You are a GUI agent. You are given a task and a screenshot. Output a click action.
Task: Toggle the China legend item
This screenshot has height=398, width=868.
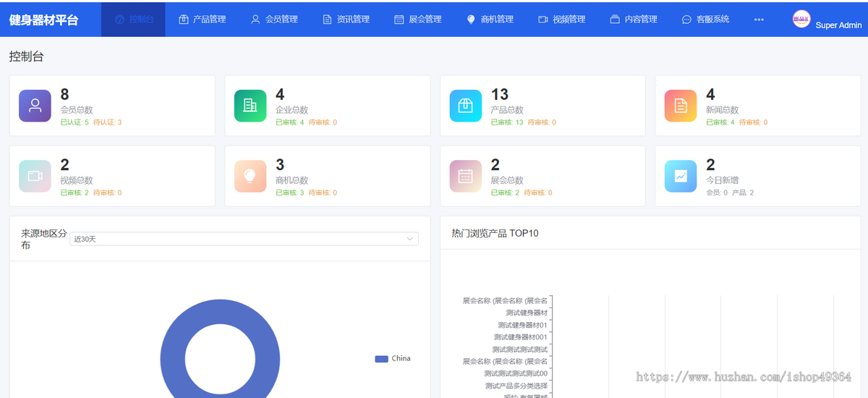tap(393, 359)
